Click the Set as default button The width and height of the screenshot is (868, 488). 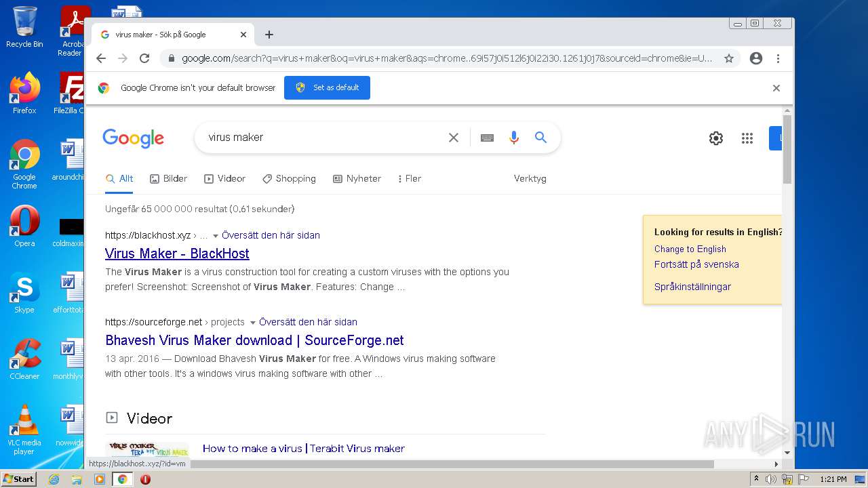coord(327,88)
